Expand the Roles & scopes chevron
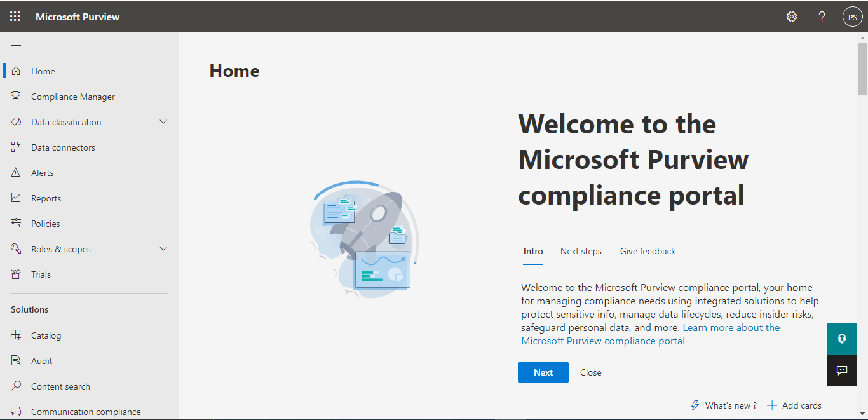The image size is (868, 420). (163, 249)
